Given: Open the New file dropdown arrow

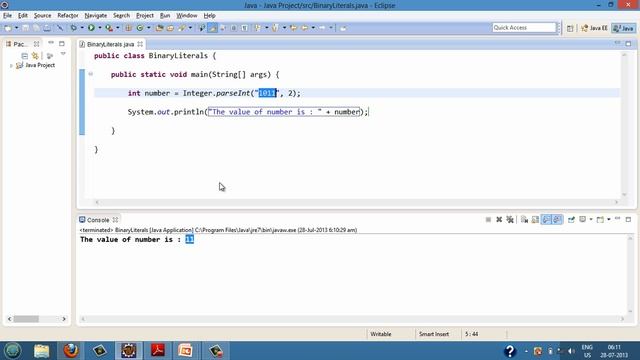Looking at the screenshot, I should (x=16, y=28).
